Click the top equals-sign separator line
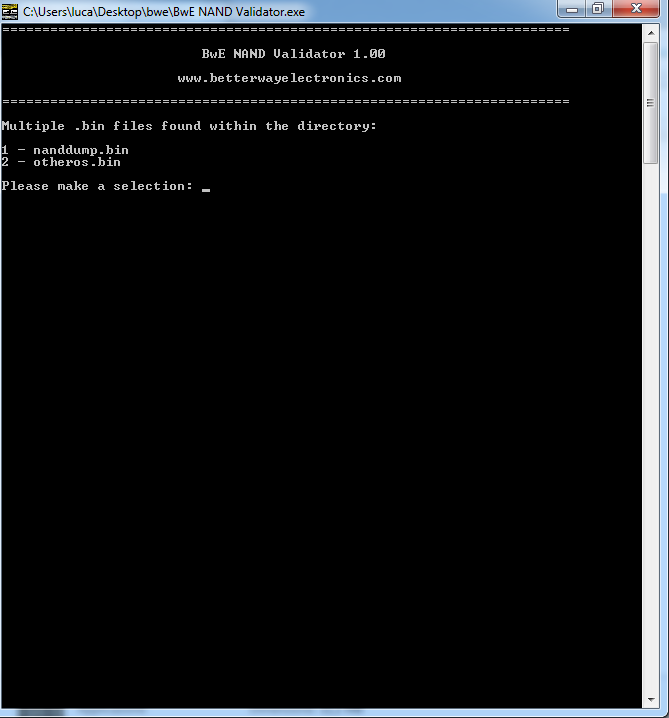 [x=286, y=30]
